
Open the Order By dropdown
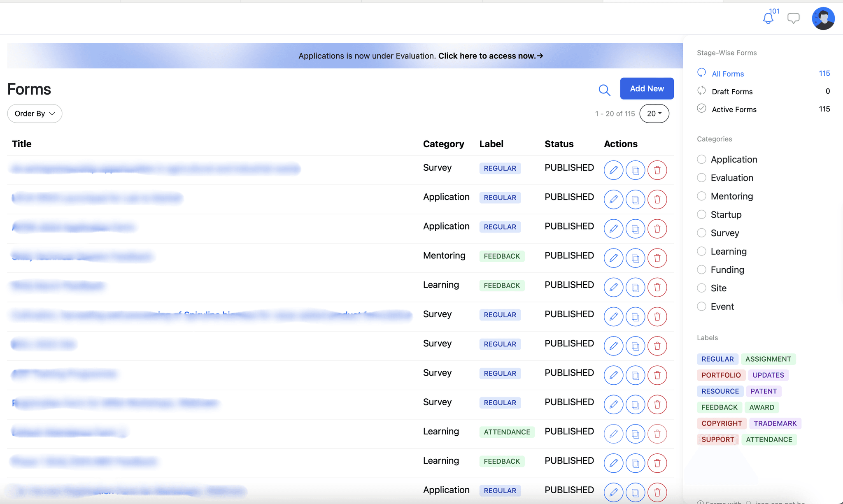(34, 113)
